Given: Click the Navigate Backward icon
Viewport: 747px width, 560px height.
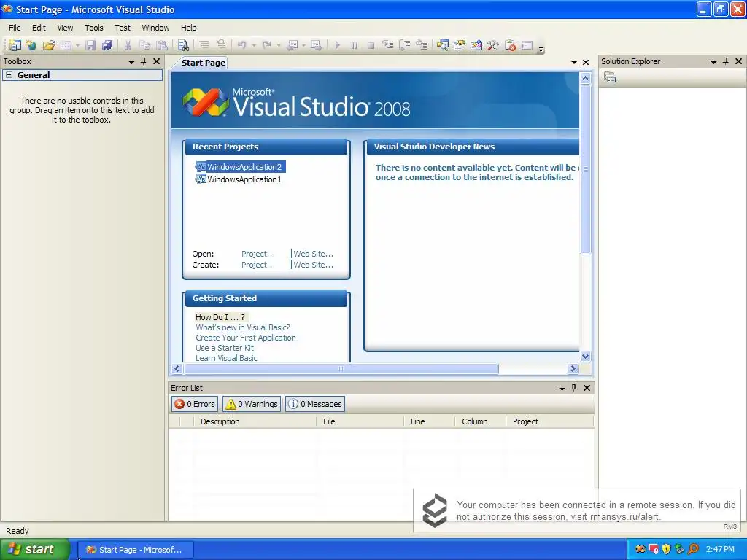Looking at the screenshot, I should 292,45.
